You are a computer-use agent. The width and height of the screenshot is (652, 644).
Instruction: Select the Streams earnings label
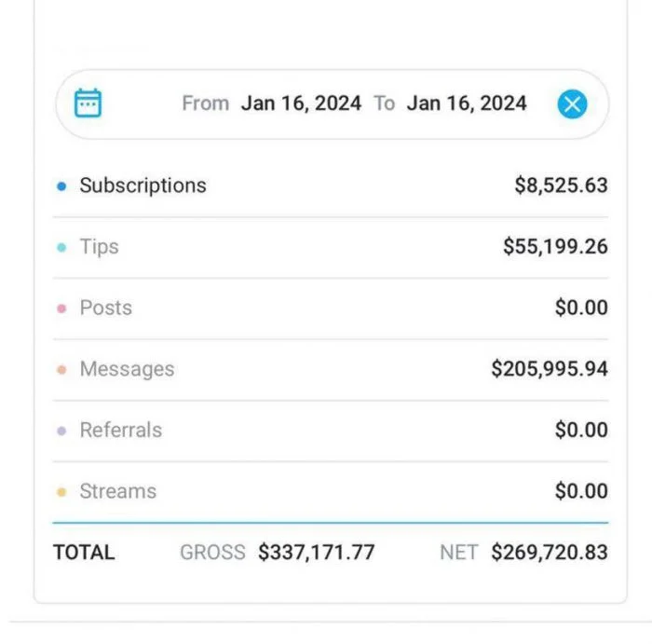coord(117,491)
